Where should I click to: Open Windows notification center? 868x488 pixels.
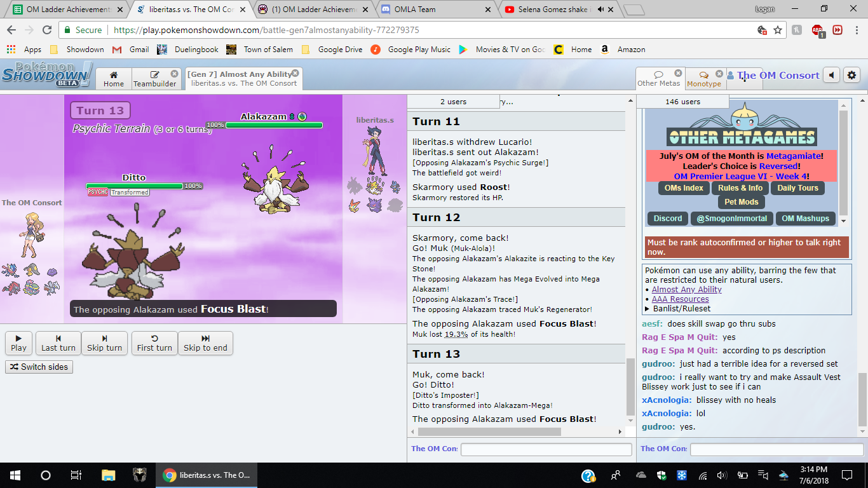tap(847, 475)
